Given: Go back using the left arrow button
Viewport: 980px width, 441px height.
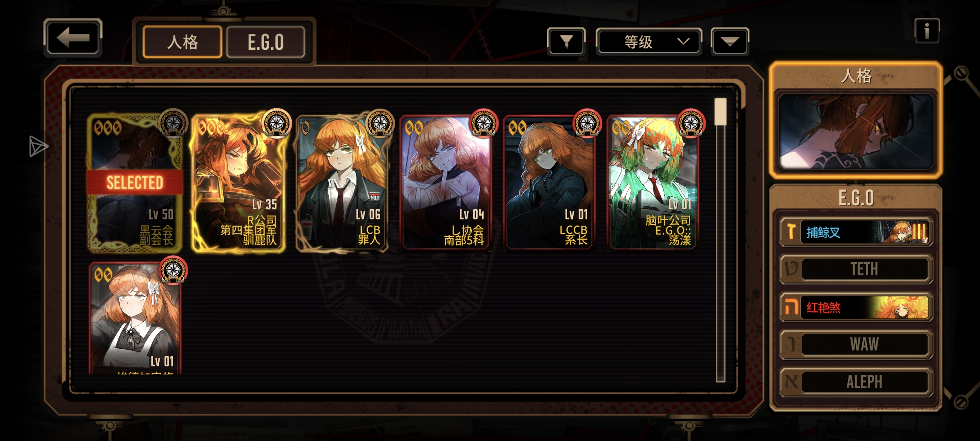Looking at the screenshot, I should pyautogui.click(x=73, y=38).
